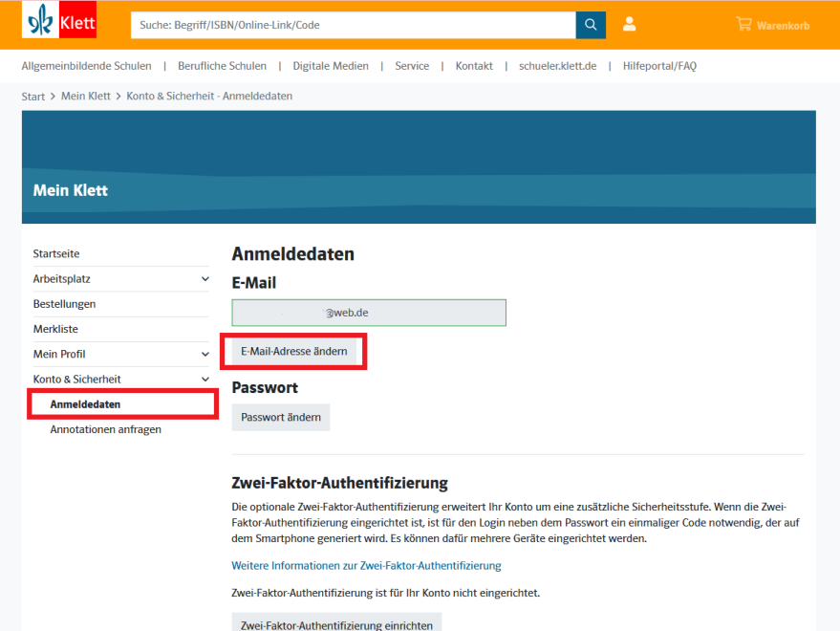Open Berufliche Schulen menu
840x631 pixels.
click(x=222, y=66)
